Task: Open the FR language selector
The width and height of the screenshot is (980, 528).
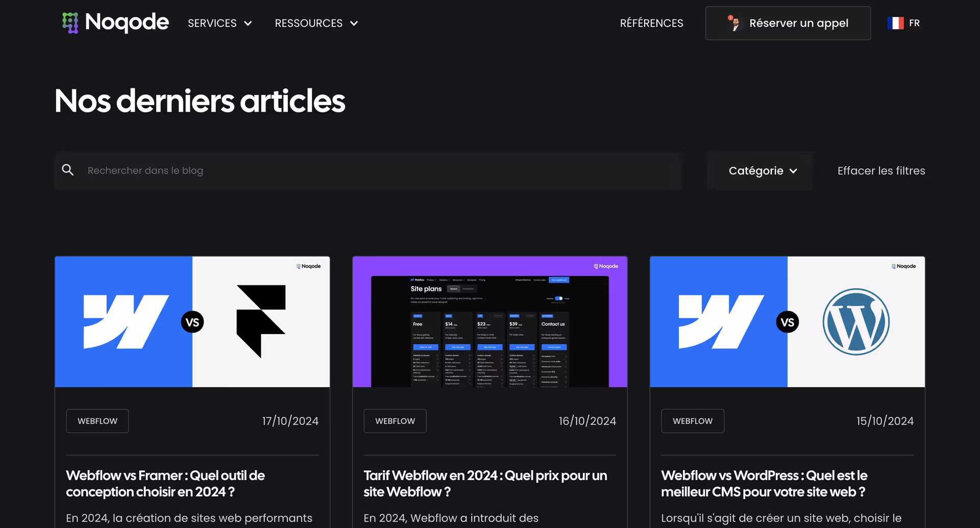Action: pos(903,23)
